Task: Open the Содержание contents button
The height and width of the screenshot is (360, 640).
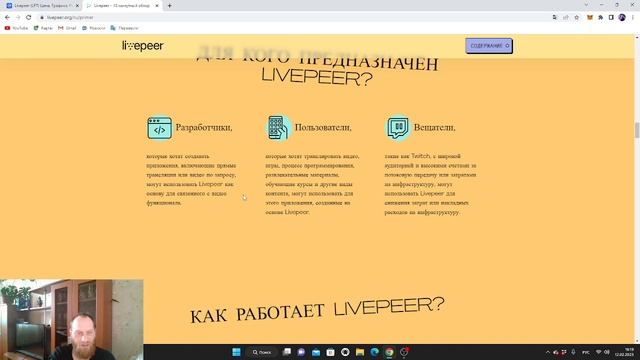Action: coord(489,46)
